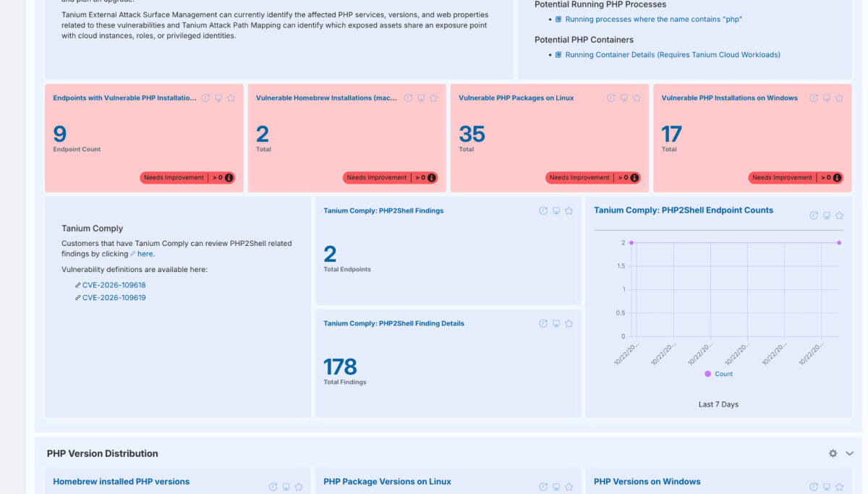Click monitor icon on Vulnerable Homebrew Installations card
The image size is (868, 494).
[x=421, y=98]
